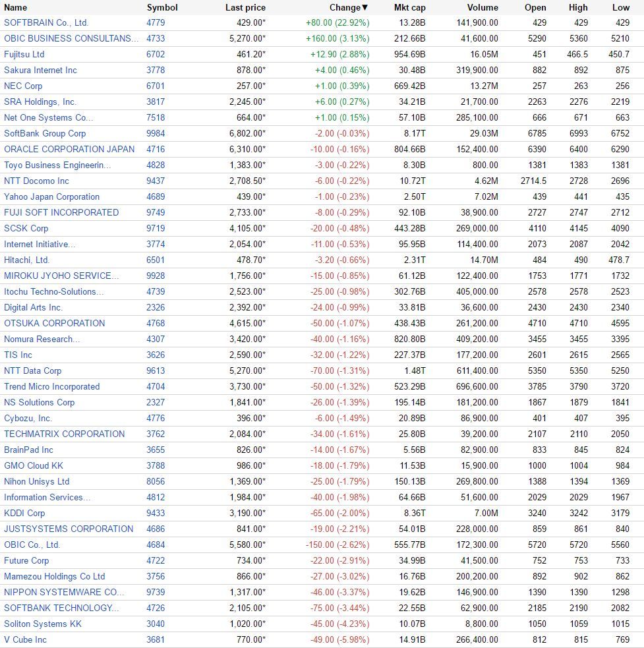The image size is (644, 648).
Task: Open FUJI SOFT INCORPORATED link
Action: [x=61, y=212]
